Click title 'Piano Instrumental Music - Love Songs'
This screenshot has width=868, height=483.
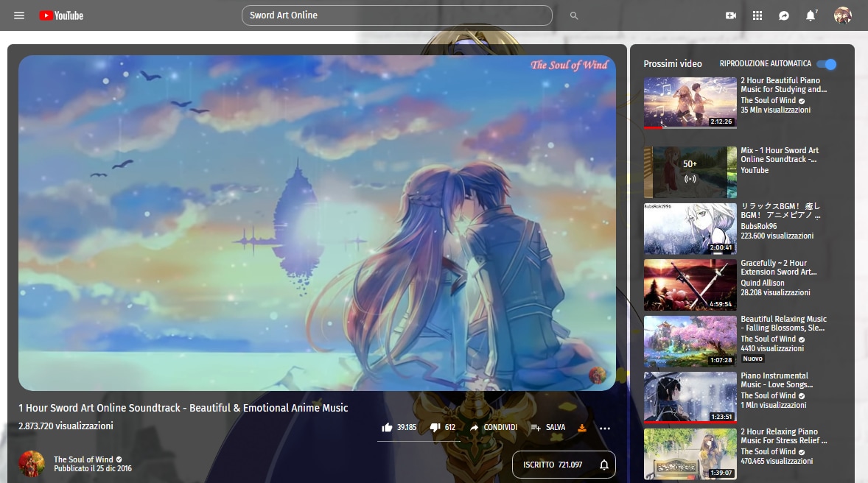pos(777,380)
